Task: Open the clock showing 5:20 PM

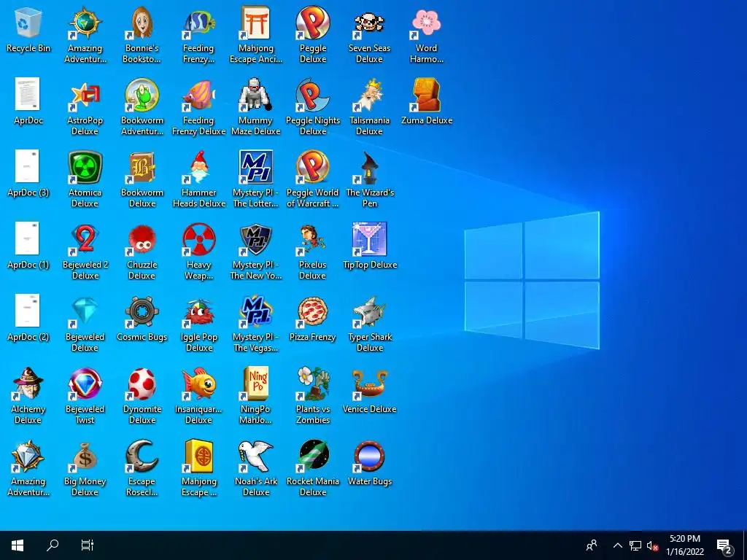Action: (x=685, y=545)
